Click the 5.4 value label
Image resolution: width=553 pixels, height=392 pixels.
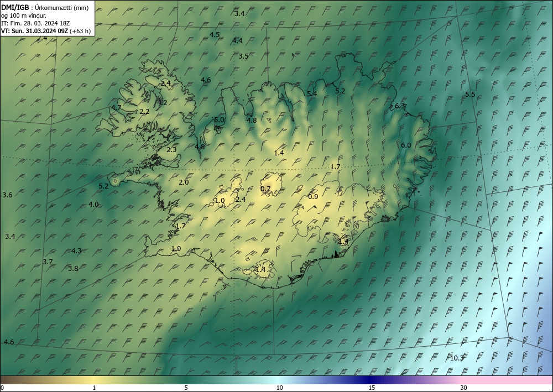[312, 94]
